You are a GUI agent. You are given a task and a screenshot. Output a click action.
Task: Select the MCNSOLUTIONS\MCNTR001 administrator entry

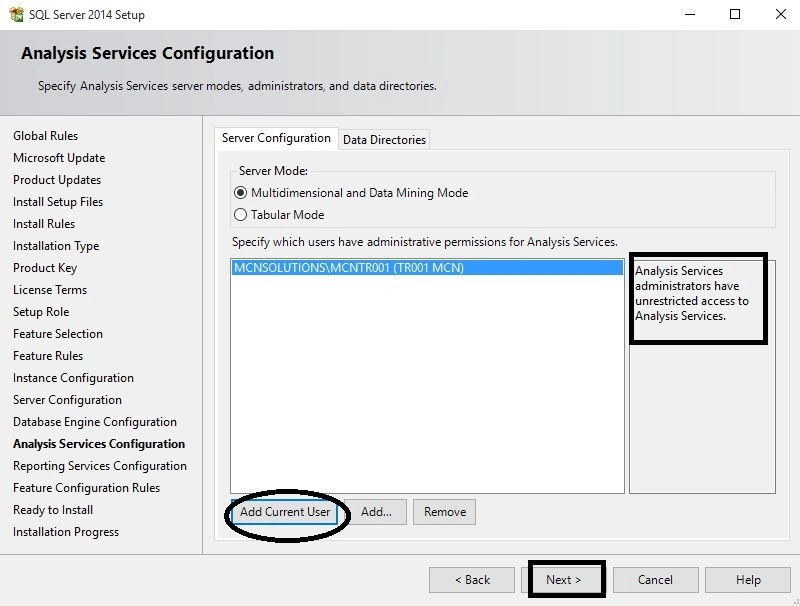(427, 268)
